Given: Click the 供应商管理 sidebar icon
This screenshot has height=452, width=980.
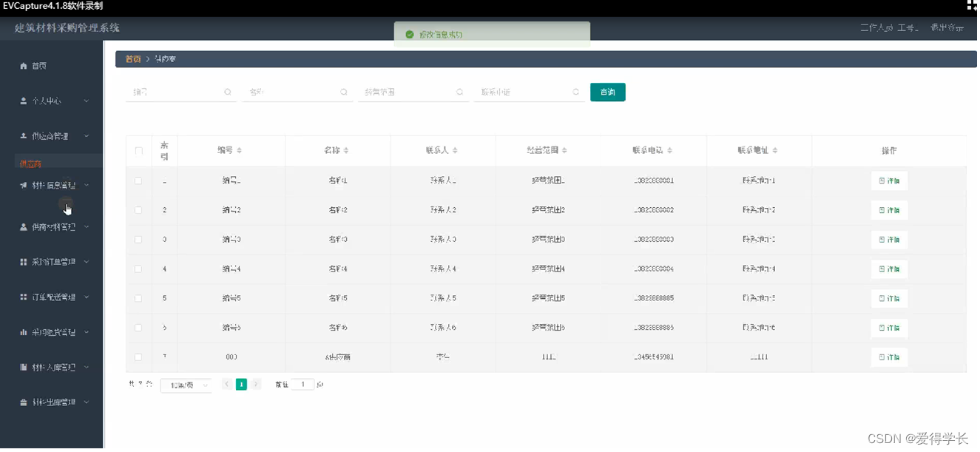Looking at the screenshot, I should [23, 136].
